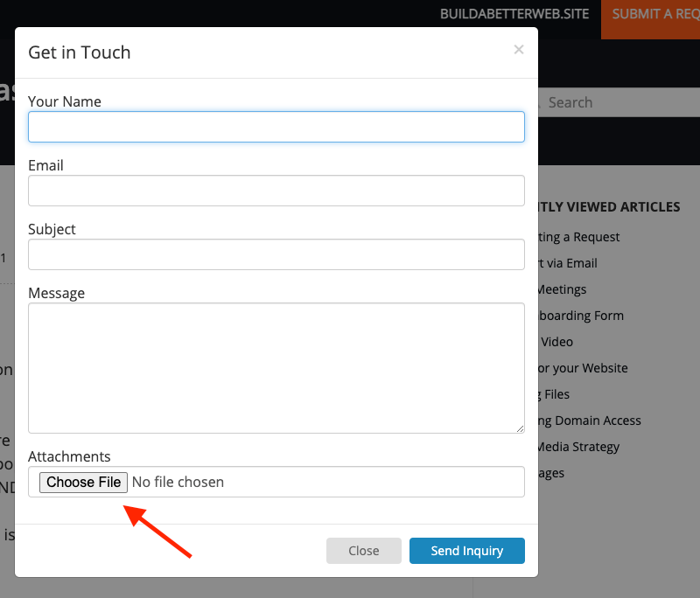
Task: Open the Meetings article link
Action: 562,289
